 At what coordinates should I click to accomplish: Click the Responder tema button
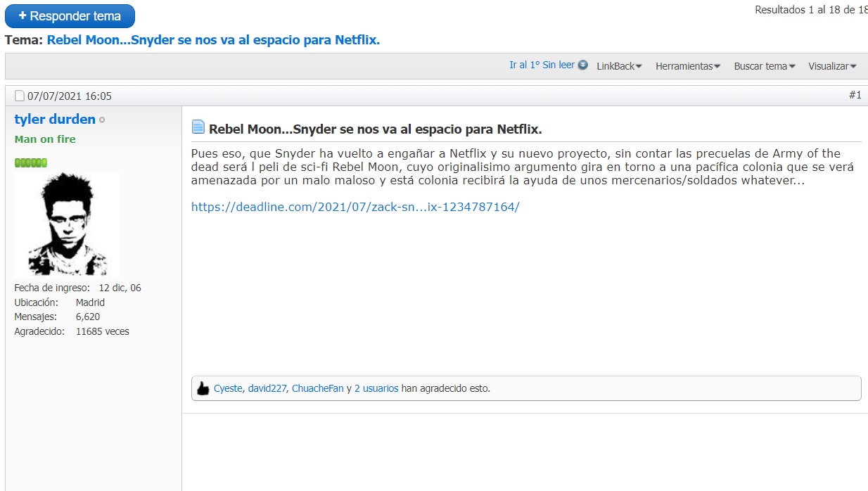(x=70, y=15)
